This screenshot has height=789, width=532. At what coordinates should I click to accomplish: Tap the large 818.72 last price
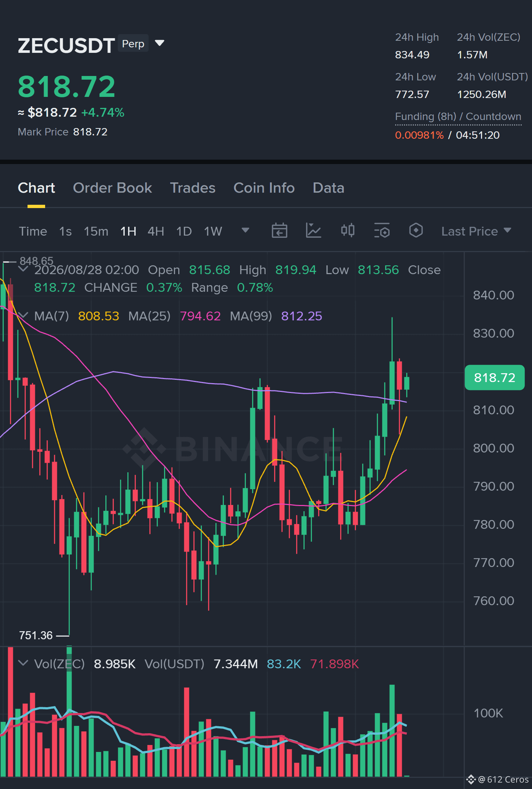click(67, 87)
